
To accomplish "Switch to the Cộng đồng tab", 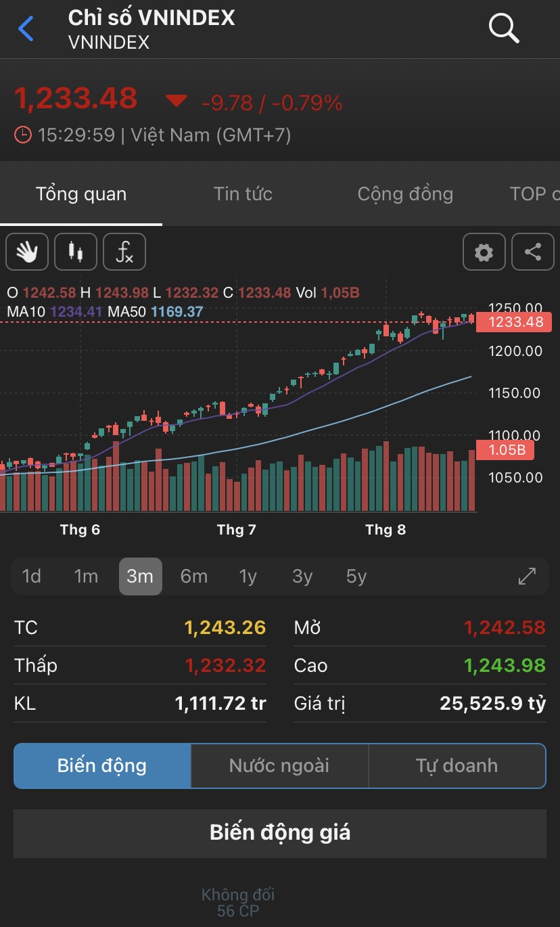I will click(x=405, y=194).
